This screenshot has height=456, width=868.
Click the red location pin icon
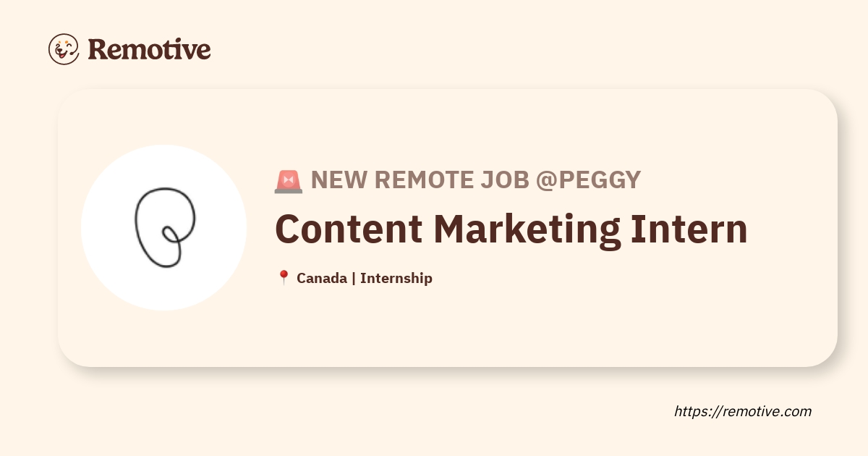click(x=284, y=278)
